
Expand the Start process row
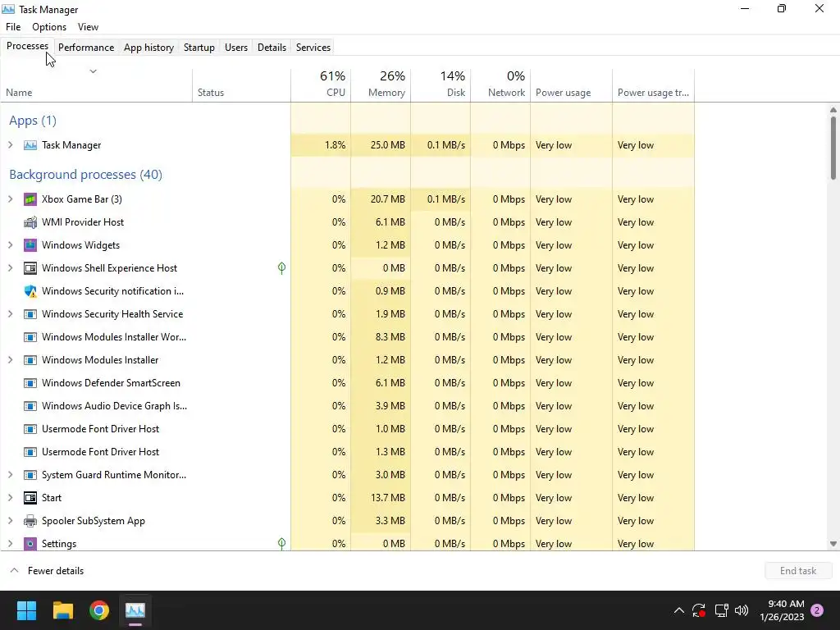[10, 498]
